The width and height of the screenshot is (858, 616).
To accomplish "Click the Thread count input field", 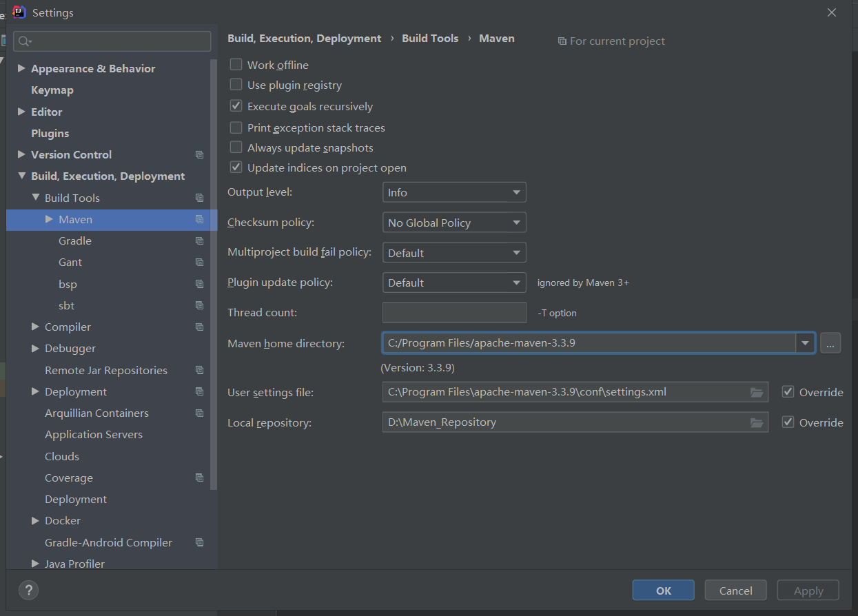I will coord(454,312).
